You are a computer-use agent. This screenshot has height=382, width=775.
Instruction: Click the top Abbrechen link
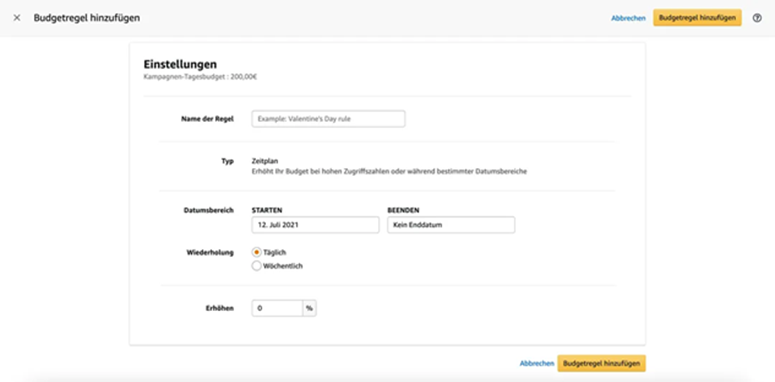tap(628, 18)
